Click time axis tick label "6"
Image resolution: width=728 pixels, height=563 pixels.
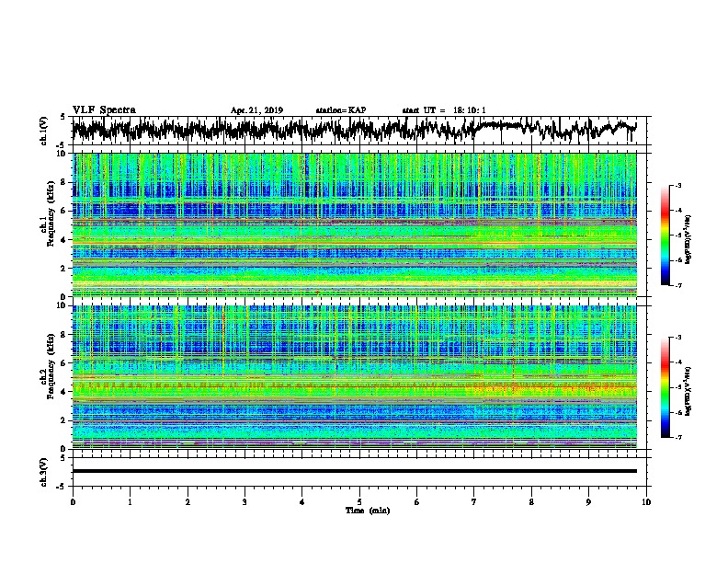[x=416, y=502]
